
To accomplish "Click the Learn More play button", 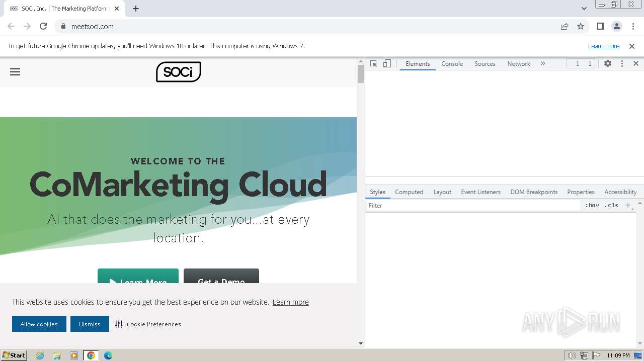I will pos(138,276).
